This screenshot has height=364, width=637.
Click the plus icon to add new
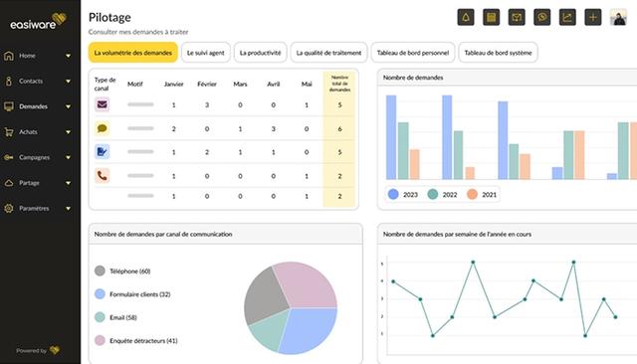click(593, 18)
